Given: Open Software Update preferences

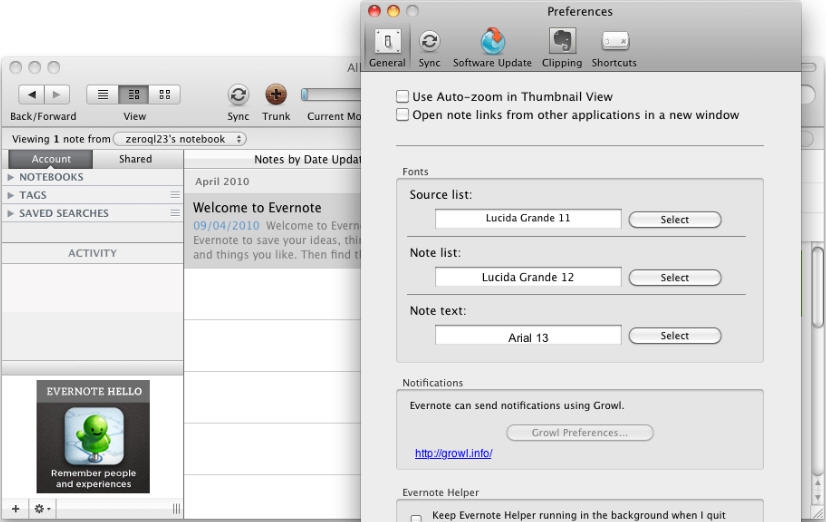Looking at the screenshot, I should (492, 48).
